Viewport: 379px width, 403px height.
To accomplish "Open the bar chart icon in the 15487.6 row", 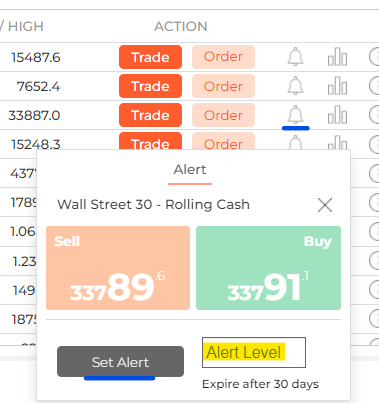I will pos(337,57).
